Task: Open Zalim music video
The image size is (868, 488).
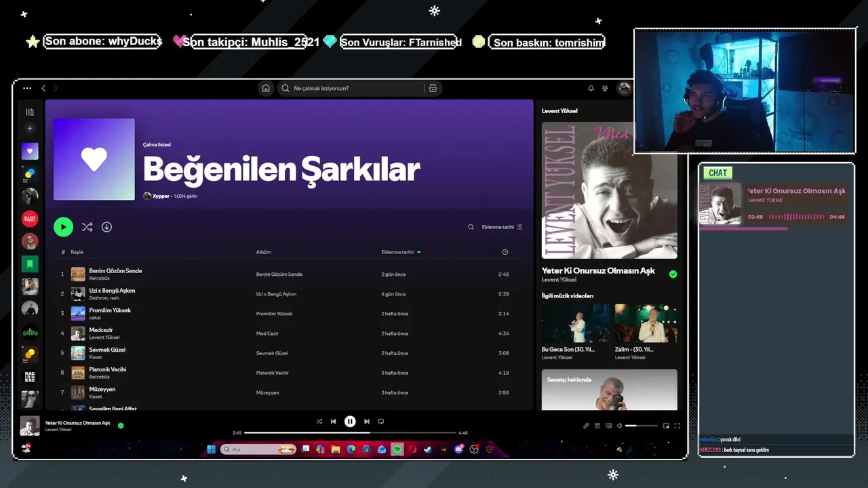Action: (646, 323)
